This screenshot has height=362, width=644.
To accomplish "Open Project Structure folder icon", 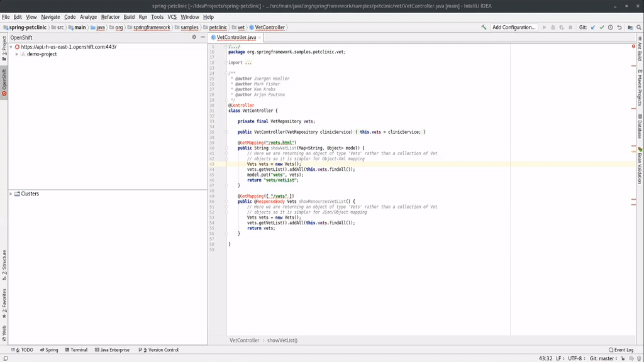I will click(x=630, y=27).
